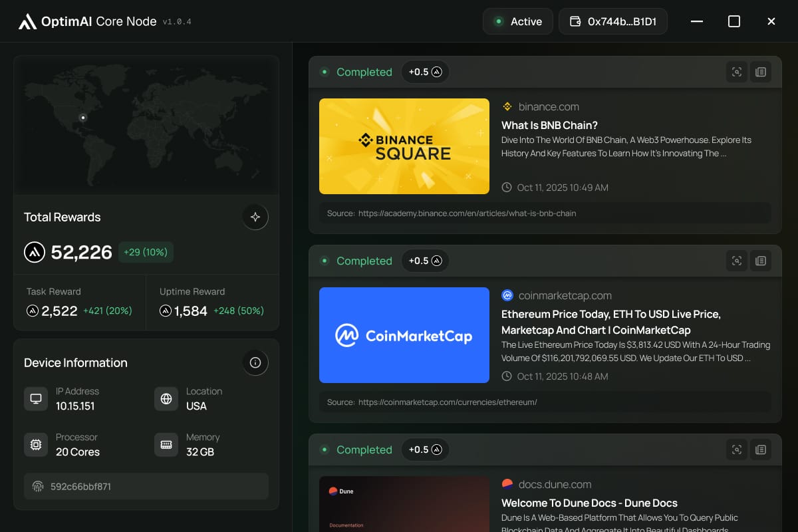Open the article view icon on Dune Docs task

pyautogui.click(x=761, y=450)
